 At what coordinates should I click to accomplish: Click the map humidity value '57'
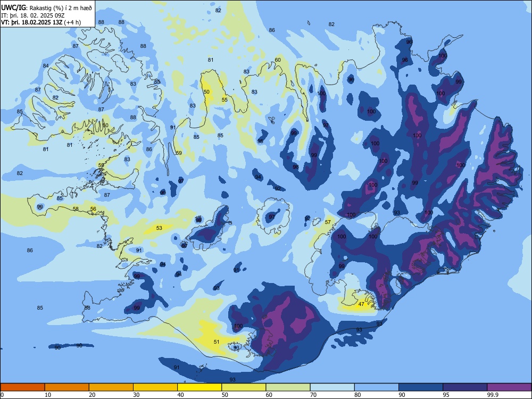(328, 222)
